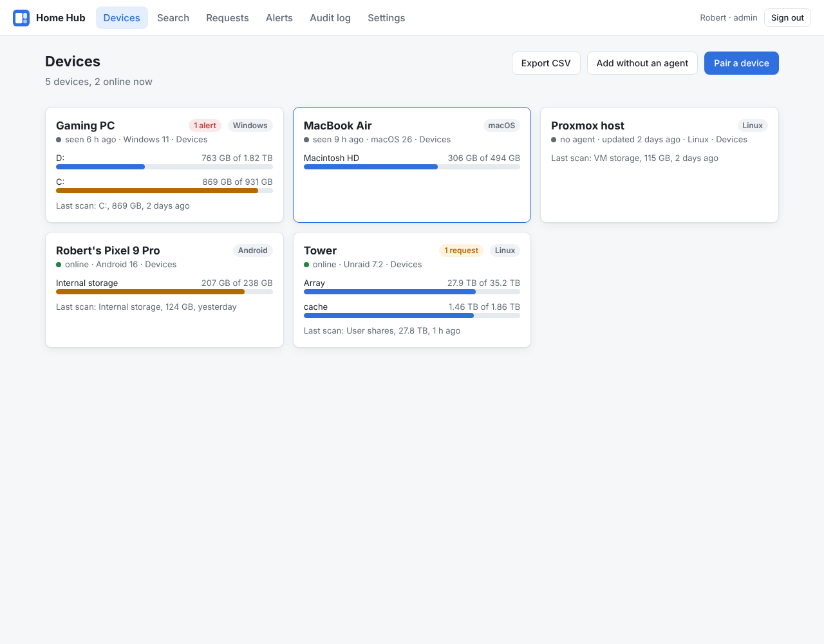Click the macOS tag on MacBook Air
Screen dimensions: 824x644
point(501,126)
